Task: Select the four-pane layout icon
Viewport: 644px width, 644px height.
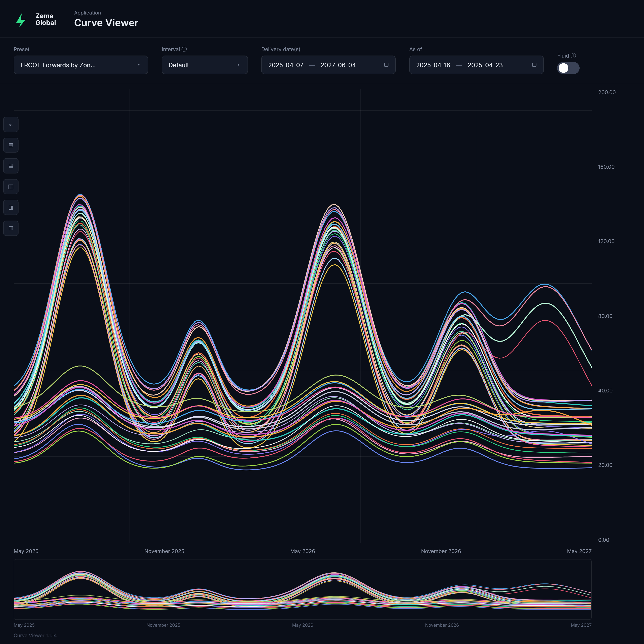Action: tap(11, 187)
